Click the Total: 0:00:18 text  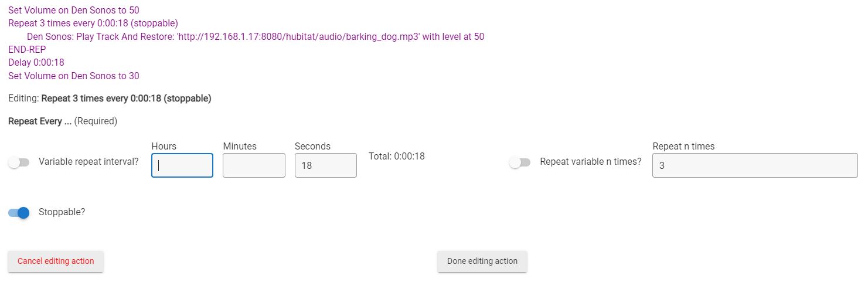point(397,156)
